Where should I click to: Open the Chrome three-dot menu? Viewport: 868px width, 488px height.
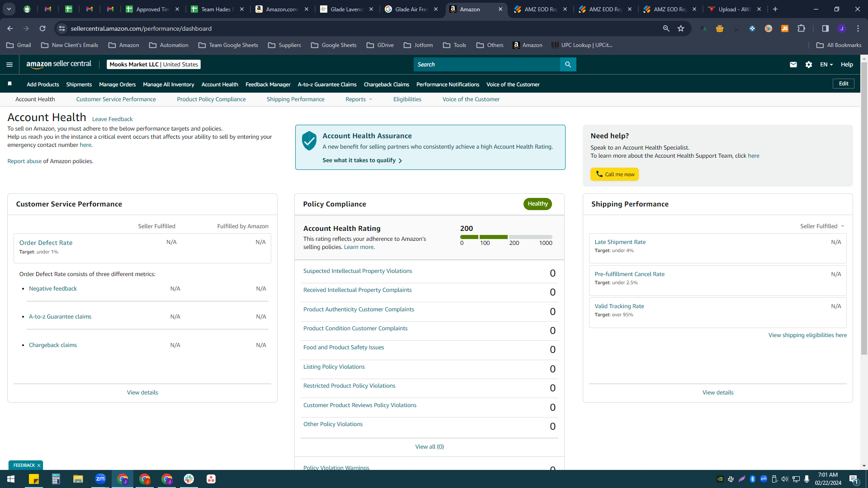click(858, 28)
